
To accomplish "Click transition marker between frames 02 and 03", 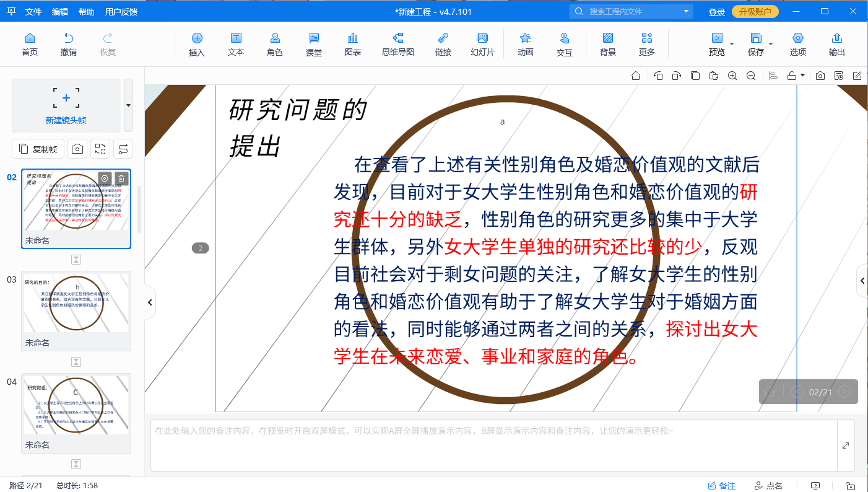I will 76,259.
